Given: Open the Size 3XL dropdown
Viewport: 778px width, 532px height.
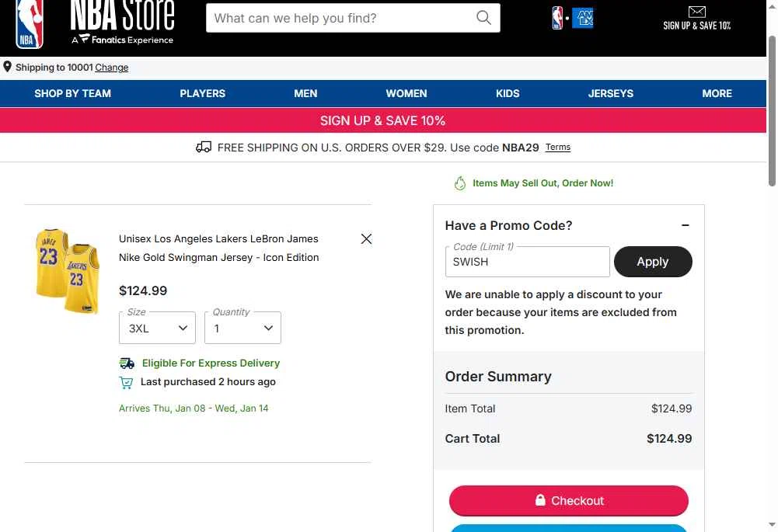Looking at the screenshot, I should (157, 328).
